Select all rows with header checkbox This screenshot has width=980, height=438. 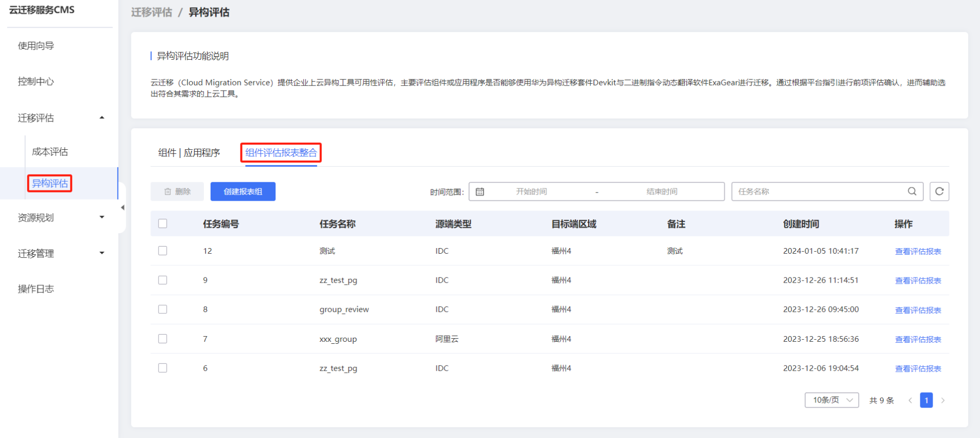tap(163, 223)
